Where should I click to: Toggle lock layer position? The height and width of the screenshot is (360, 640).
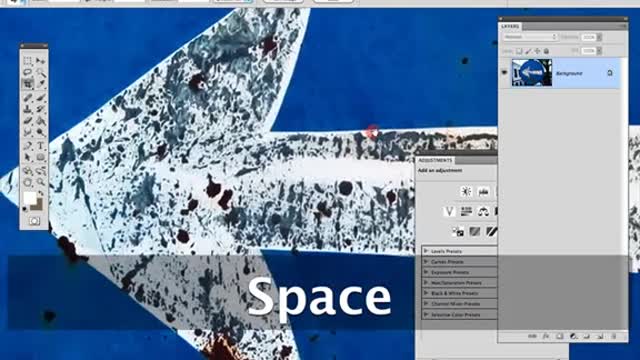point(537,51)
